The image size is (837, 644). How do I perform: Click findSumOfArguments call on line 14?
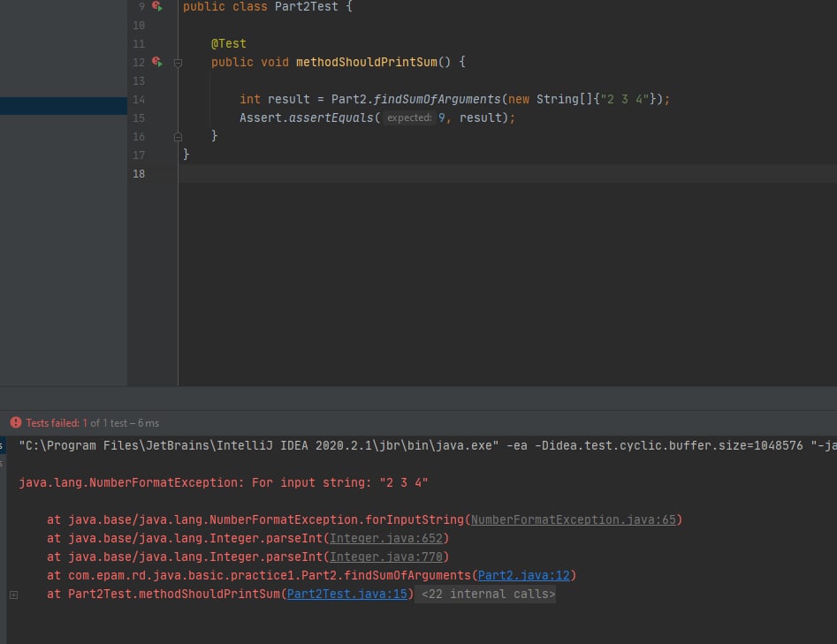pos(437,99)
